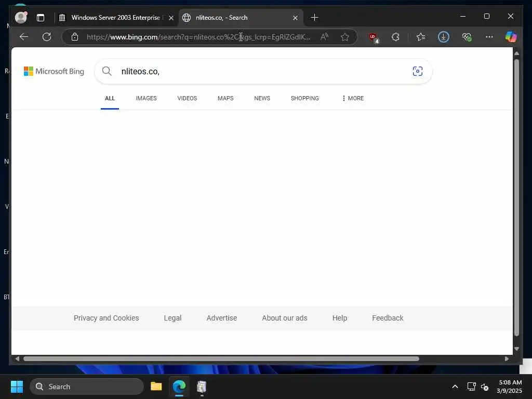Refresh the current page
The height and width of the screenshot is (399, 532).
[47, 37]
